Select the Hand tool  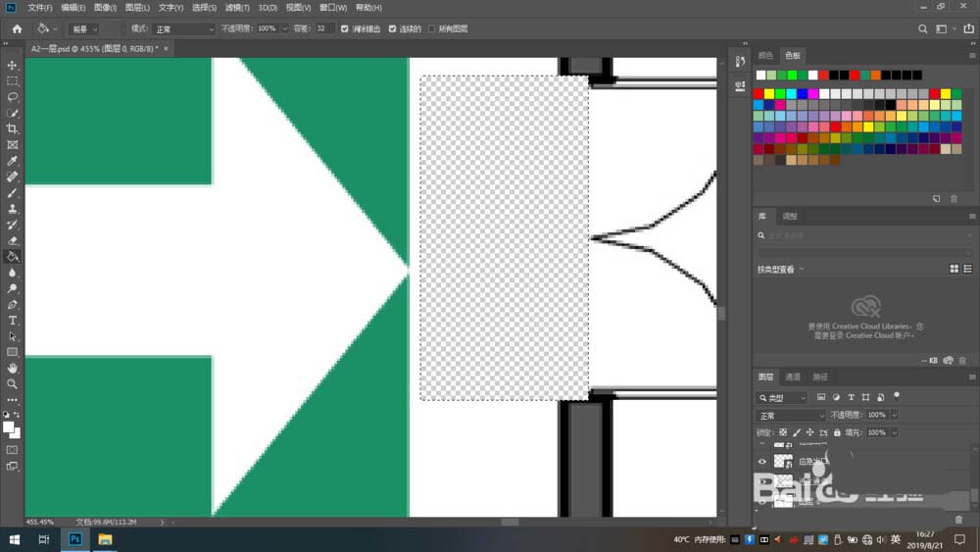pyautogui.click(x=13, y=368)
